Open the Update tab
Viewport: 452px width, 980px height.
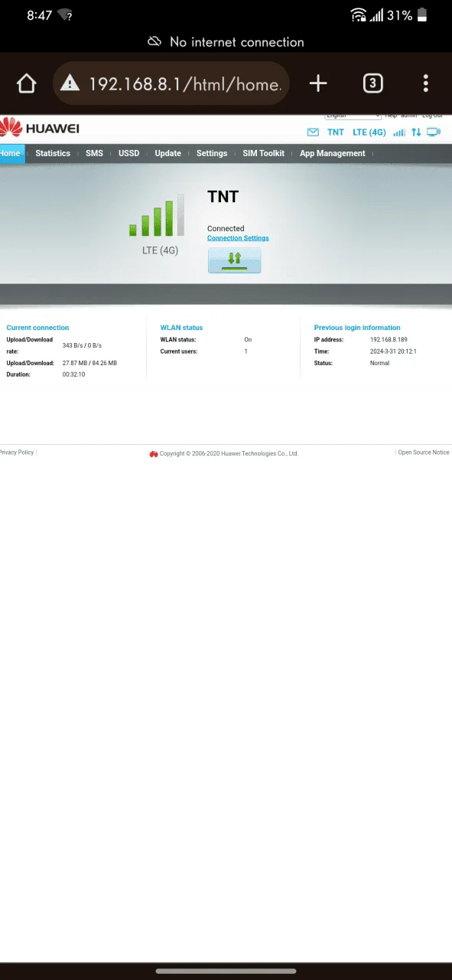167,153
